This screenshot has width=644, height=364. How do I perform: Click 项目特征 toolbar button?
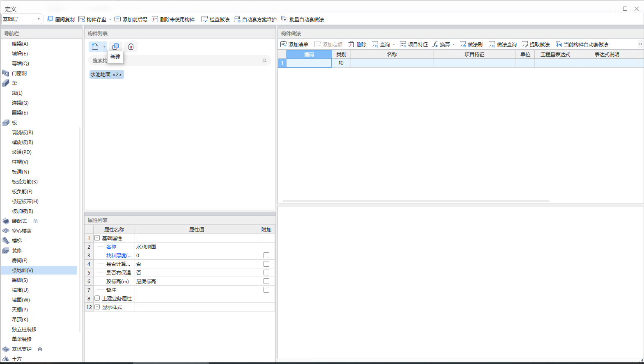point(414,44)
